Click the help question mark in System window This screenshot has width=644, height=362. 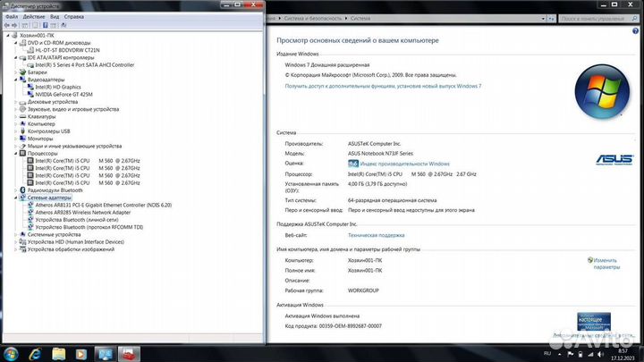coord(635,31)
